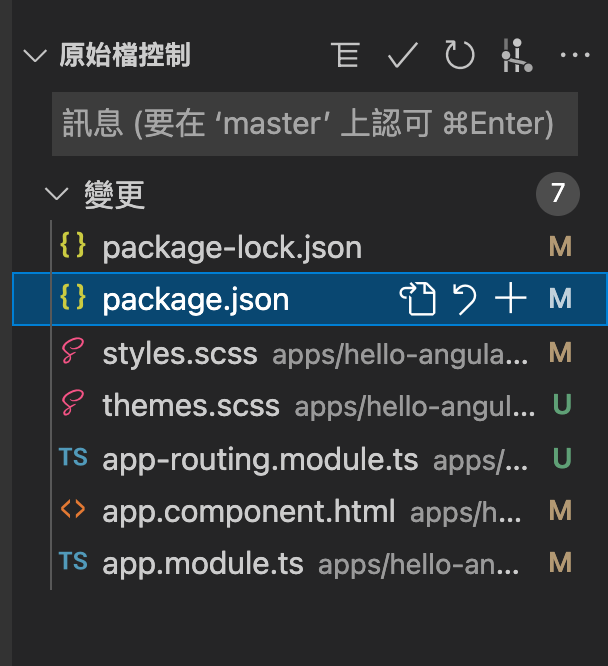Open app.component.html diff
Screen dimensions: 608x666
click(x=248, y=512)
